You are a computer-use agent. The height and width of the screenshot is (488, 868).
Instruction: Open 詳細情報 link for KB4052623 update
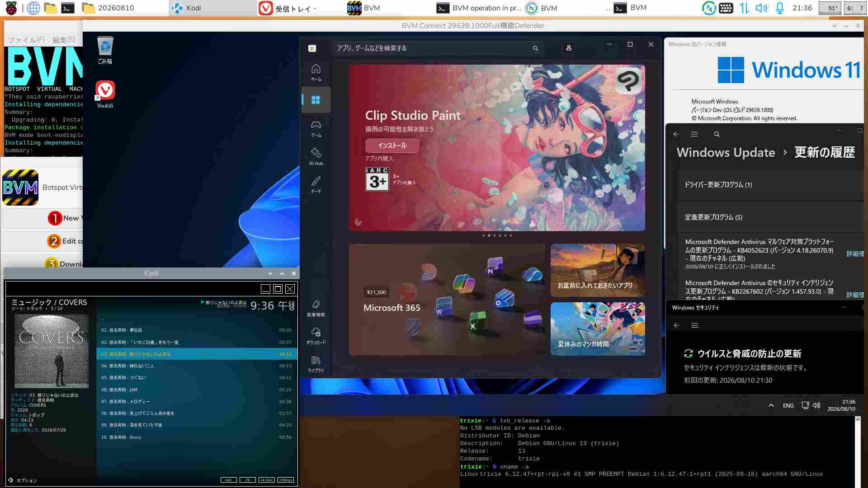tap(855, 253)
